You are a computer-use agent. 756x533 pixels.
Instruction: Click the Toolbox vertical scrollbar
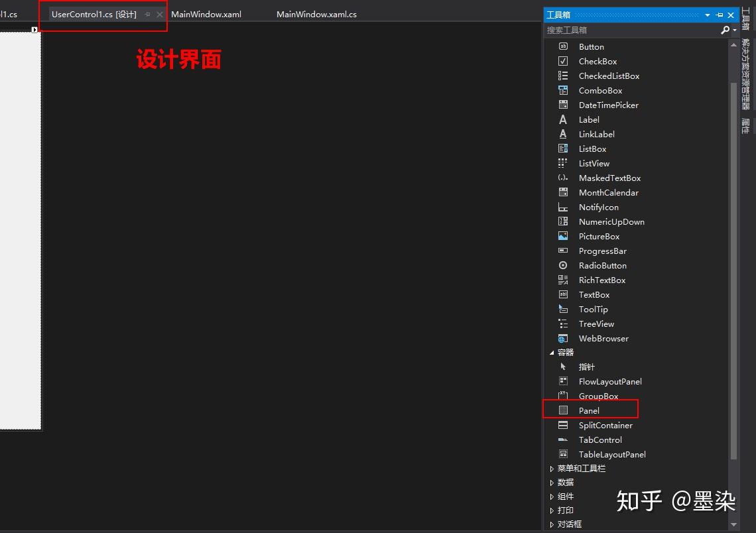[x=733, y=265]
